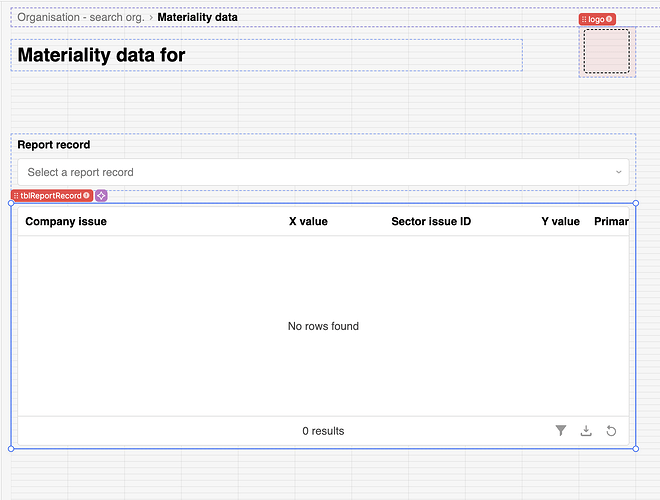660x500 pixels.
Task: Sort by the 'X value' column header
Action: pos(308,221)
